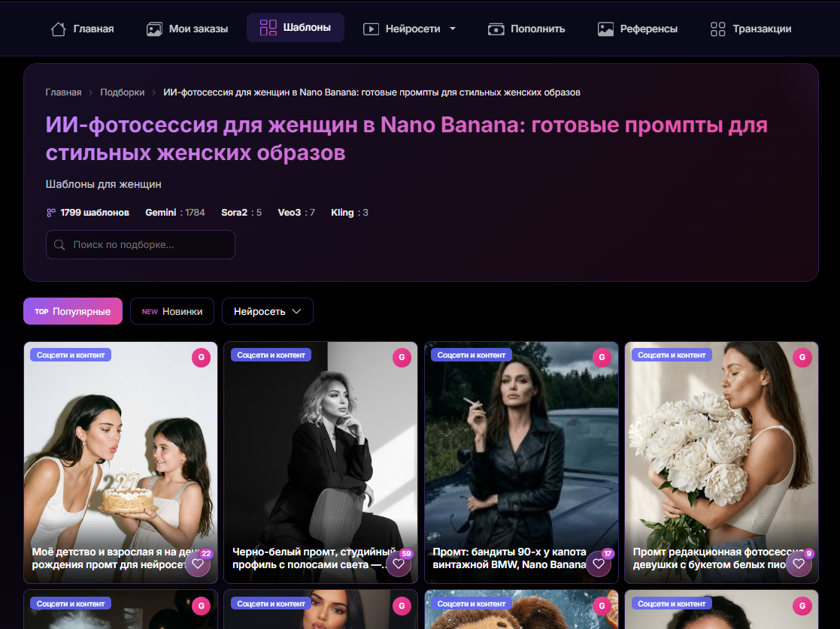Filter by Gemini : 1784 stat

point(175,213)
